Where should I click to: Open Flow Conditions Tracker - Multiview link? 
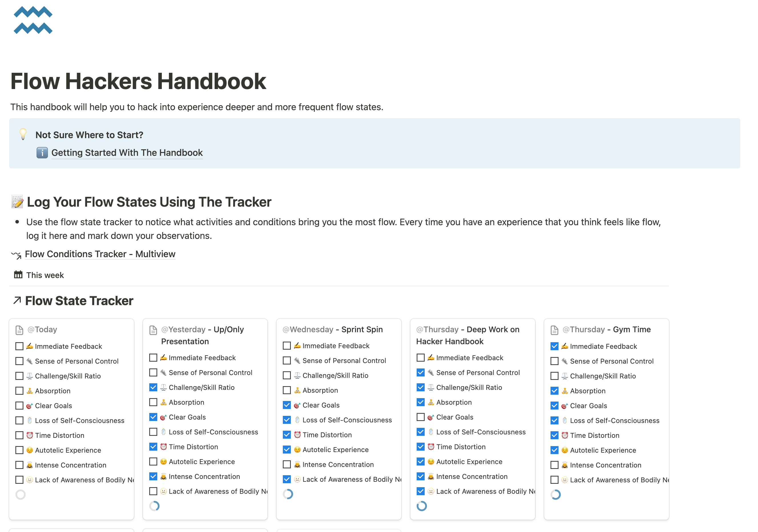[100, 254]
